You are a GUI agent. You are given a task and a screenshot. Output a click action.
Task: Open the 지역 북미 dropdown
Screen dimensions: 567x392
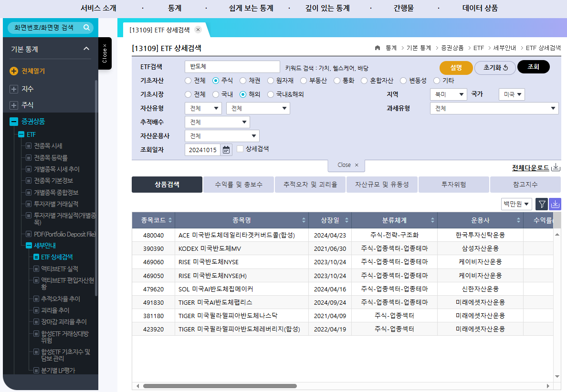pos(448,94)
